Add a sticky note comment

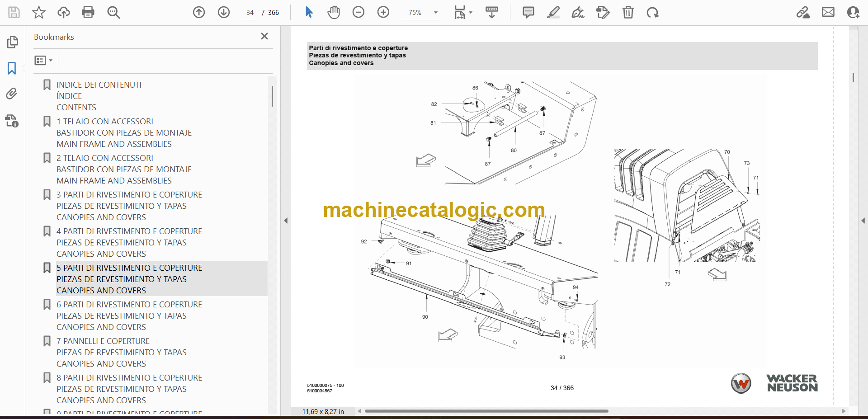pyautogui.click(x=528, y=12)
